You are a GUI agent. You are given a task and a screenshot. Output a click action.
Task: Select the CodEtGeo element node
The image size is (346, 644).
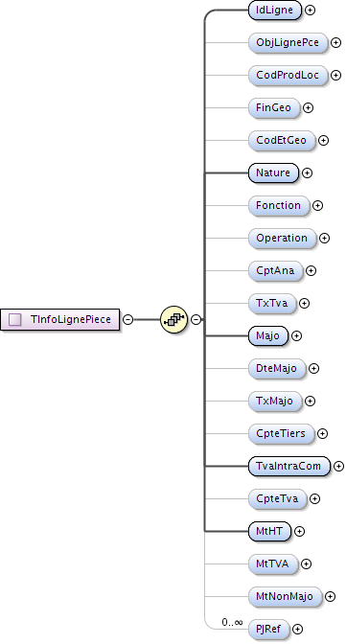282,141
